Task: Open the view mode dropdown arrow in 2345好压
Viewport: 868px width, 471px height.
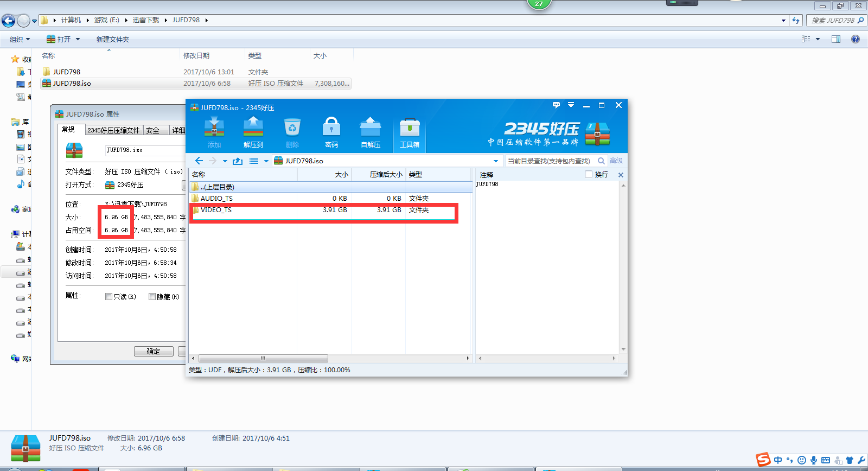Action: (266, 161)
